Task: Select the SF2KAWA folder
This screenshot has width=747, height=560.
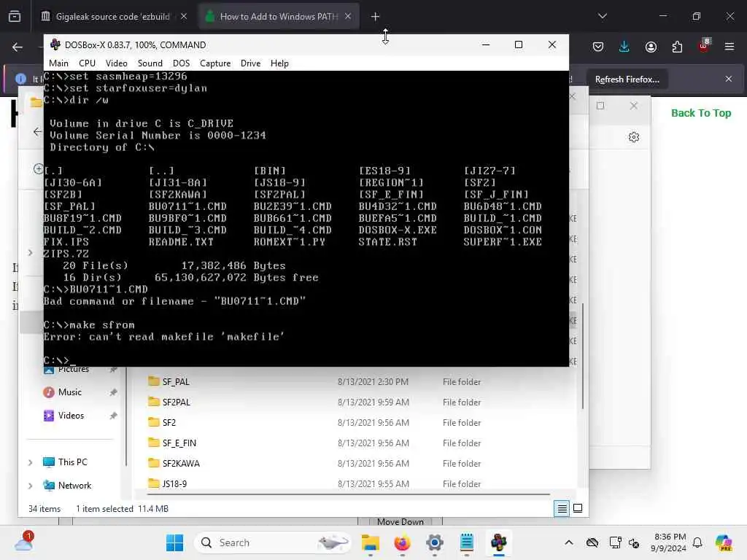Action: [x=181, y=463]
